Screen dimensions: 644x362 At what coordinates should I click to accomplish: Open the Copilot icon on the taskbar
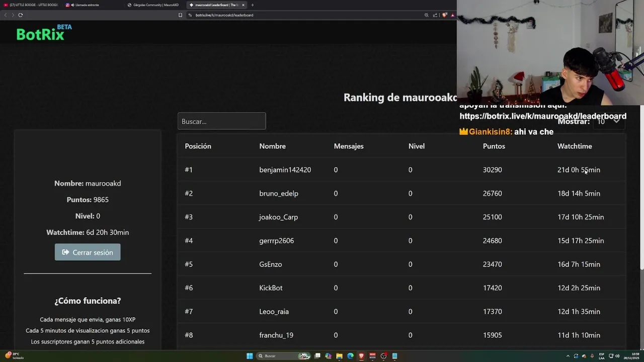(x=328, y=356)
